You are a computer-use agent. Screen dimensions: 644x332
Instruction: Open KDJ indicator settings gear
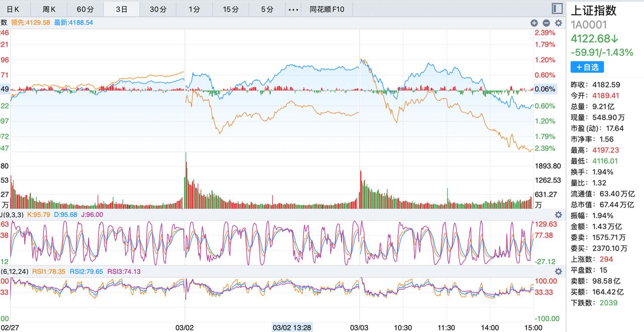click(558, 215)
